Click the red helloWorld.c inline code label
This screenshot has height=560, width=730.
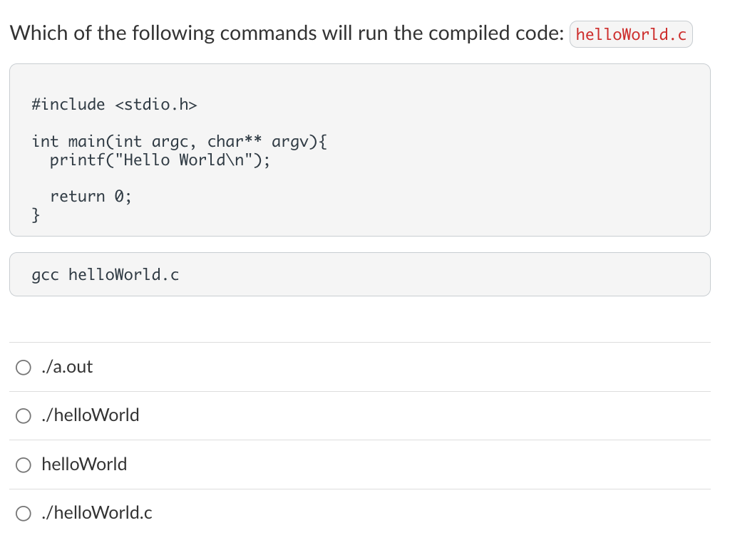coord(631,34)
